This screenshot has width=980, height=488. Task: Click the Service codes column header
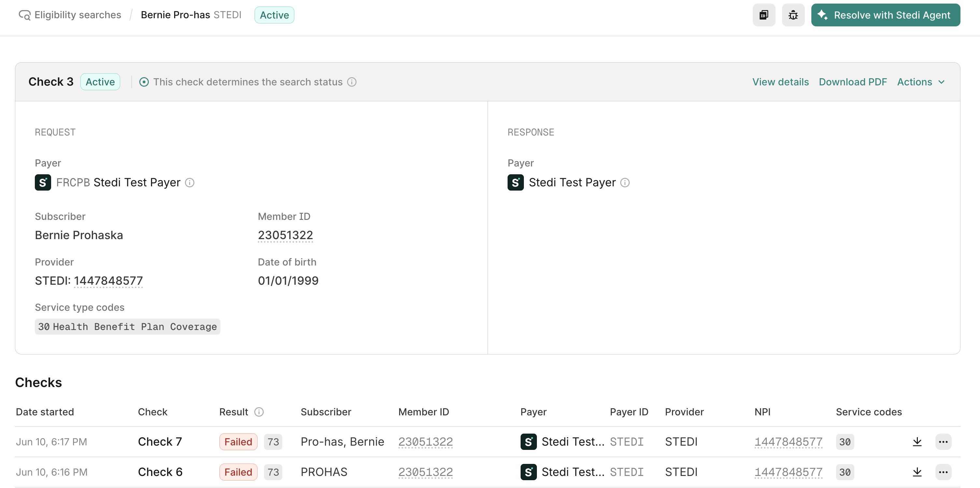click(869, 412)
